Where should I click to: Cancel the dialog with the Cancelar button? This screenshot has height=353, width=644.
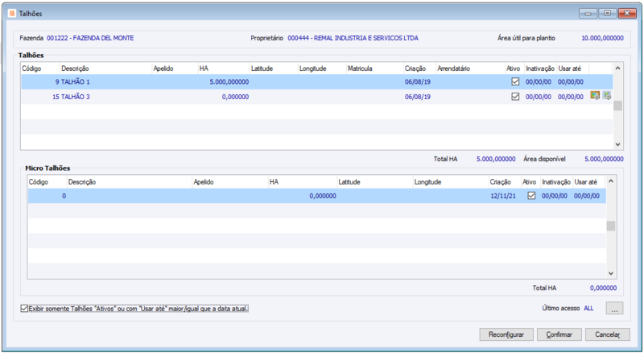coord(608,334)
